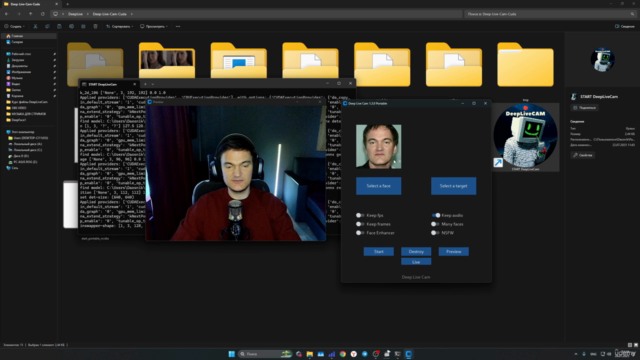This screenshot has width=640, height=360.
Task: Go up one folder level in Explorer
Action: pos(31,14)
